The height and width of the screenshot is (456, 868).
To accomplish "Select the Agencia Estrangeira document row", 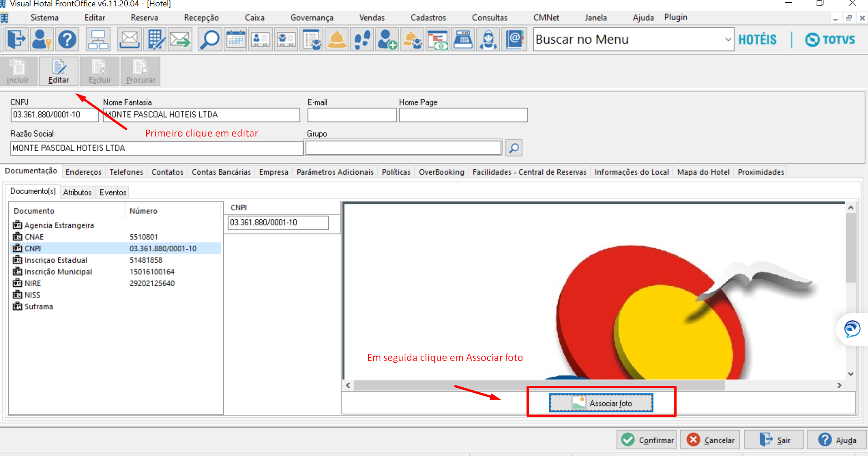I will pos(115,225).
